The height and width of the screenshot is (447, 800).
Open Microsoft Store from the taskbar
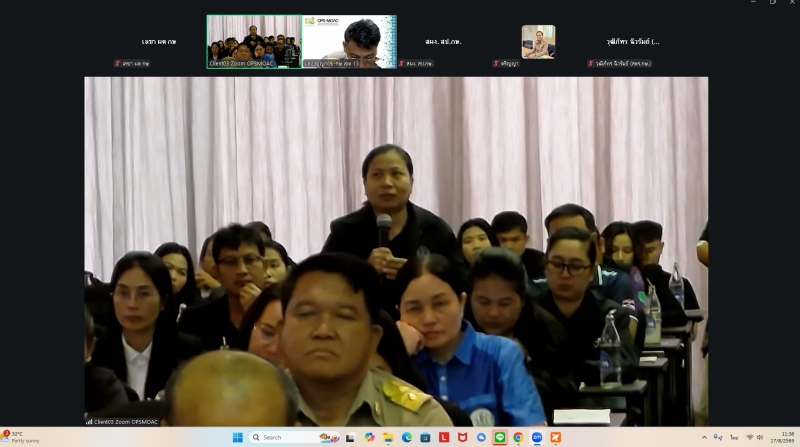click(426, 437)
